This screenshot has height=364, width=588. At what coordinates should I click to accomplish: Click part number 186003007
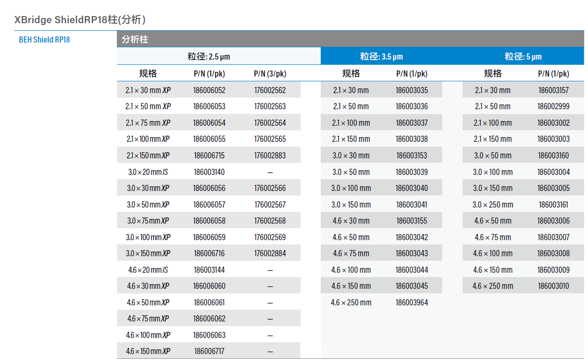(x=553, y=237)
